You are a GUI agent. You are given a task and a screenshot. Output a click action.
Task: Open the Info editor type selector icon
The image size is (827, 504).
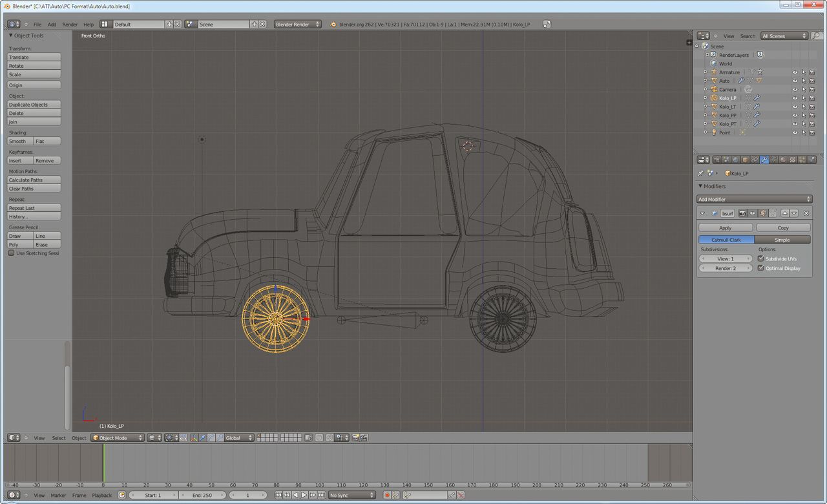14,24
